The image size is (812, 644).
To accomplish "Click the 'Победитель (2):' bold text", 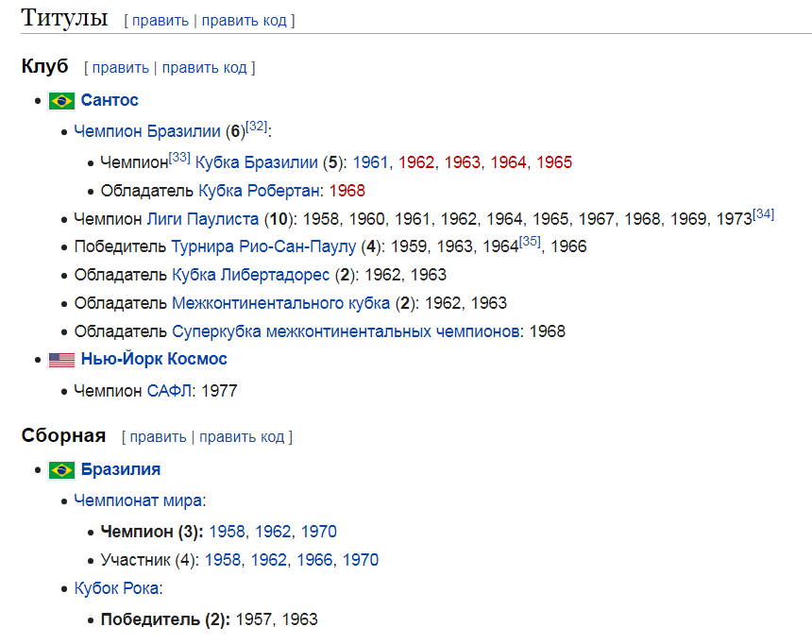I will [x=166, y=620].
